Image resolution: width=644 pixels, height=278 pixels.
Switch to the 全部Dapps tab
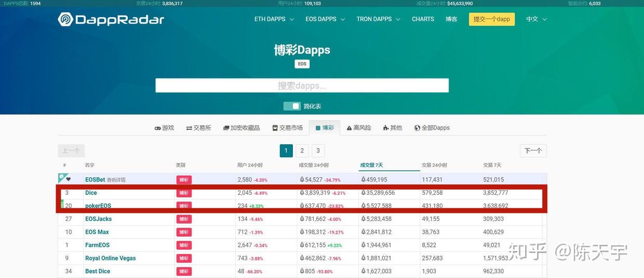point(432,128)
